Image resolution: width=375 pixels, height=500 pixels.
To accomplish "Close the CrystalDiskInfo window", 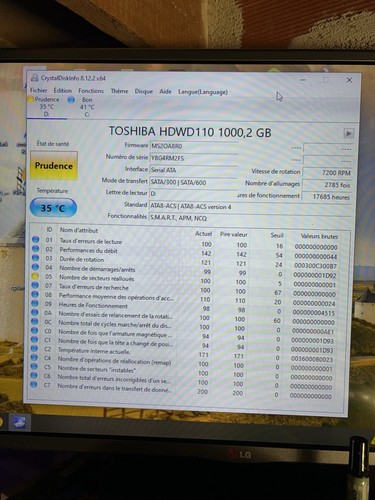I will pos(349,80).
